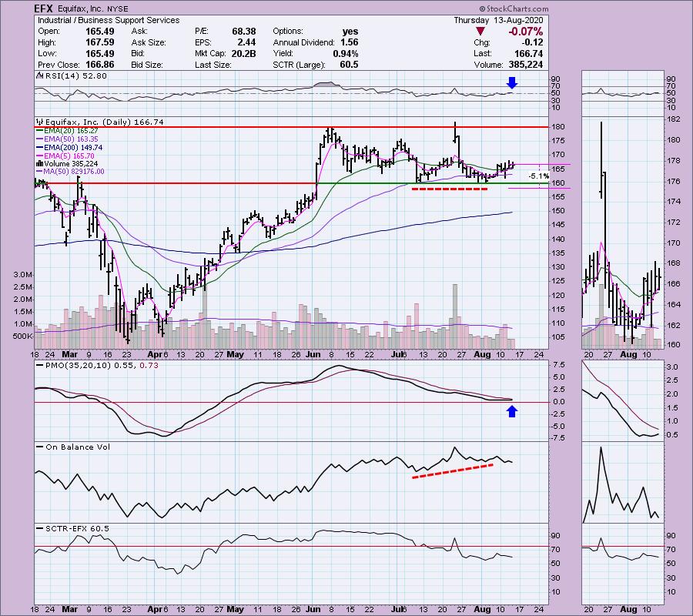Click the bar-chart icon beside the Volume legend
Screen dimensions: 693x616
click(x=40, y=163)
